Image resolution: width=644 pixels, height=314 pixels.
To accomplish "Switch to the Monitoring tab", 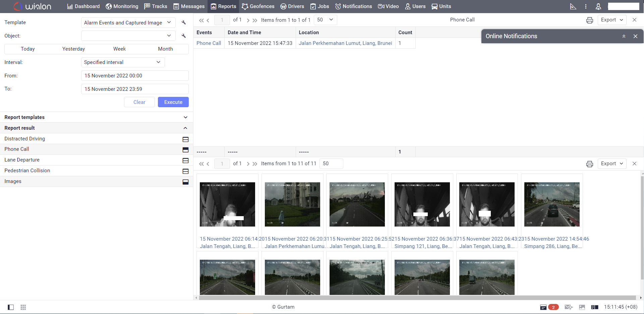I will 122,6.
